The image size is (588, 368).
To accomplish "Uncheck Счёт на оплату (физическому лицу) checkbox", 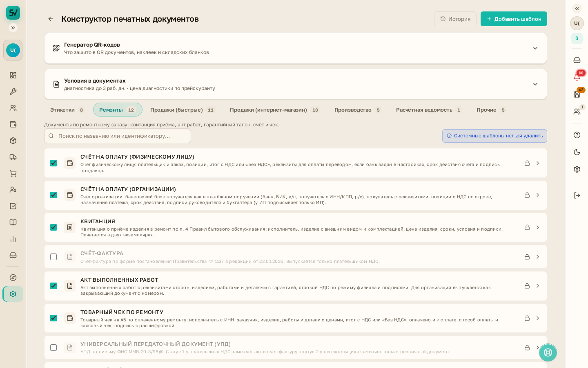I will [x=53, y=163].
